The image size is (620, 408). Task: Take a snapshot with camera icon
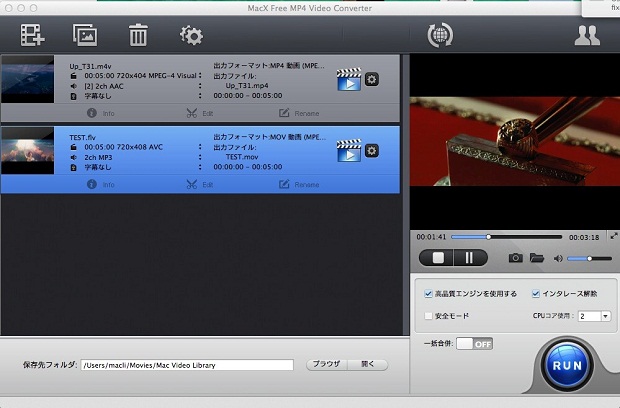[515, 258]
